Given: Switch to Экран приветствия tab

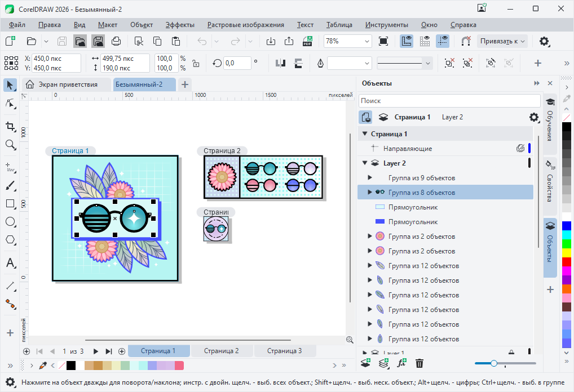Looking at the screenshot, I should 67,84.
